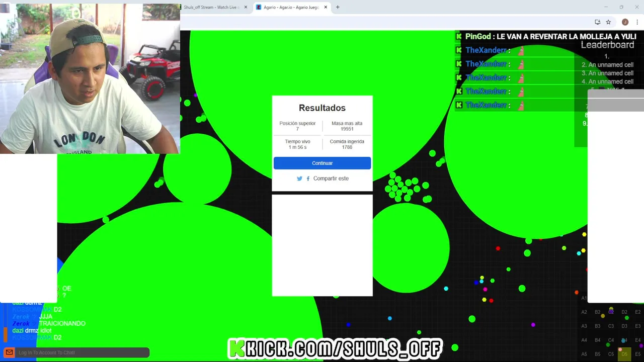The width and height of the screenshot is (644, 362).
Task: Close the Shuls_off Stream tab
Action: point(246,7)
